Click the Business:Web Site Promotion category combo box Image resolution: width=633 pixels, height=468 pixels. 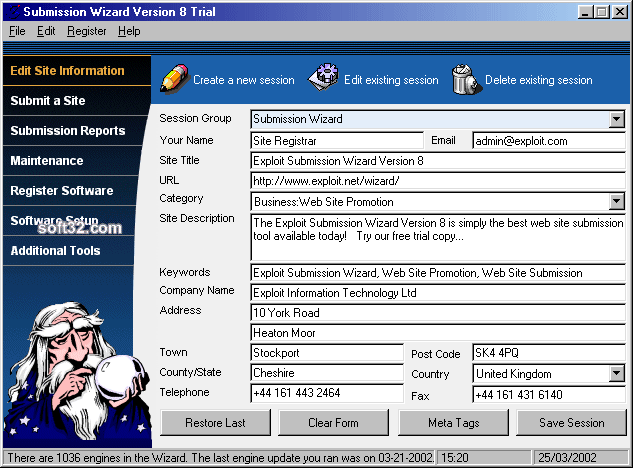click(438, 201)
